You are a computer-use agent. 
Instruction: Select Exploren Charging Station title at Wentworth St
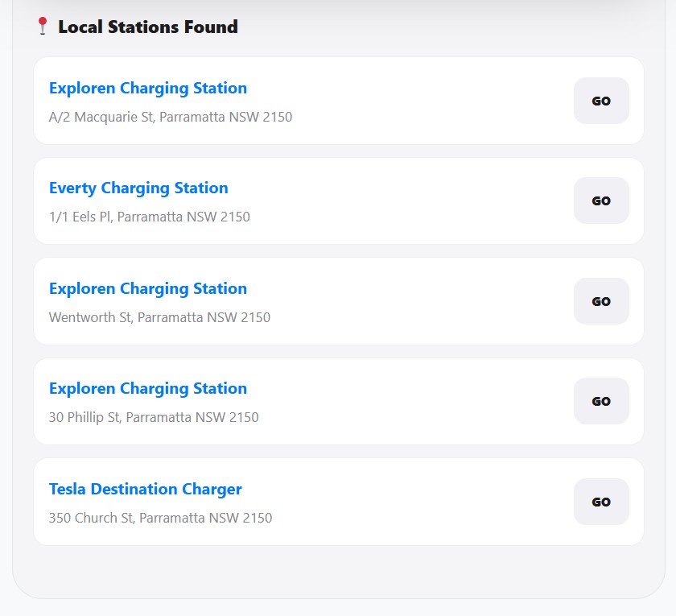pyautogui.click(x=148, y=288)
